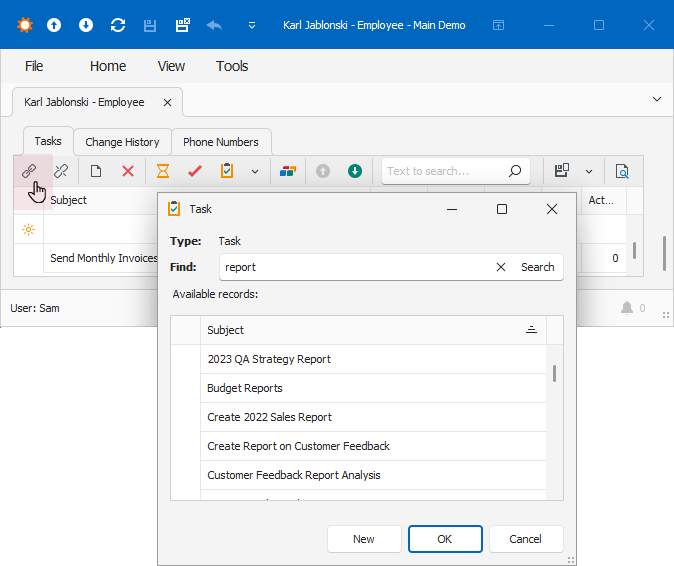Delete task with red X icon
The image size is (674, 566).
tap(128, 171)
